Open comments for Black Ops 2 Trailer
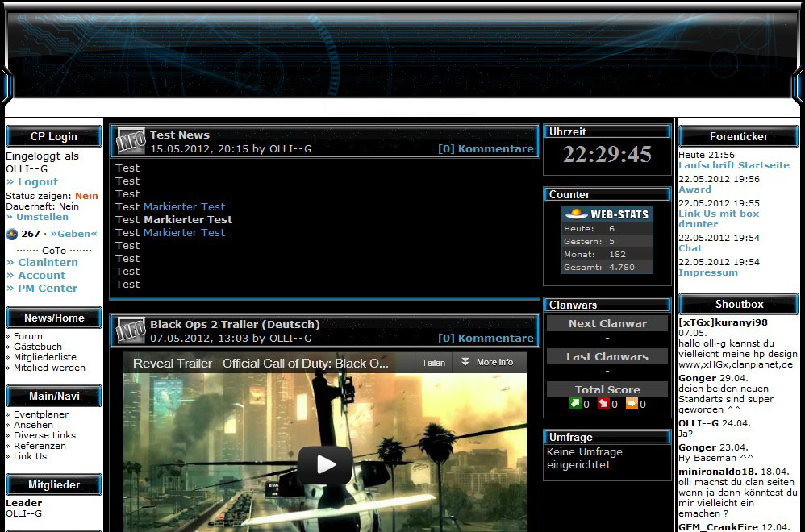805x532 pixels. [x=486, y=338]
